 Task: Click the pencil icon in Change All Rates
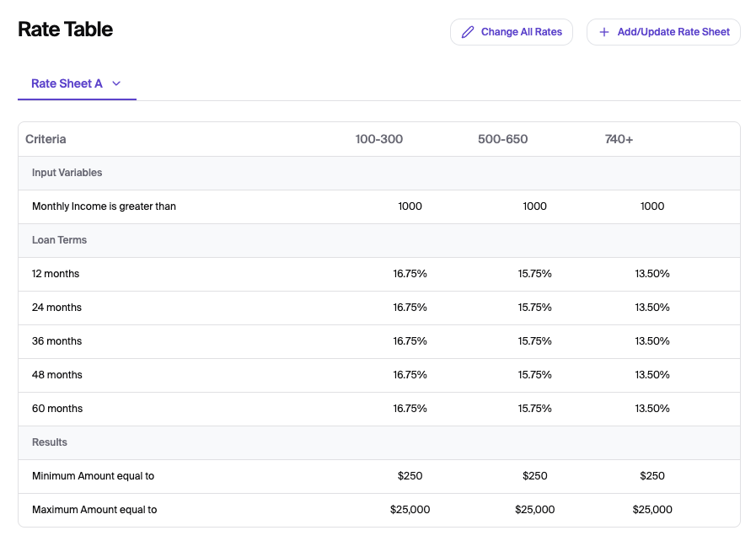[x=468, y=32]
